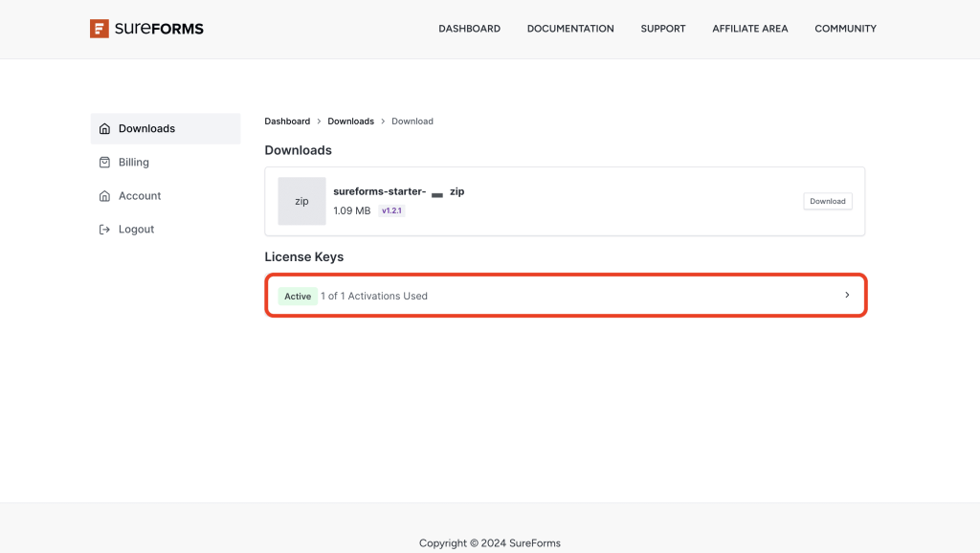The image size is (980, 553).
Task: Click the Billing bag icon
Action: (104, 162)
